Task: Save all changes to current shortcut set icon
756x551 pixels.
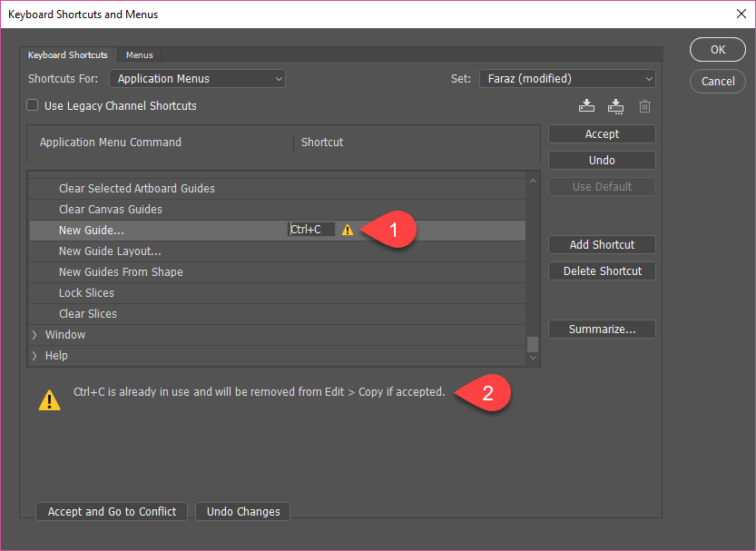Action: pos(586,105)
